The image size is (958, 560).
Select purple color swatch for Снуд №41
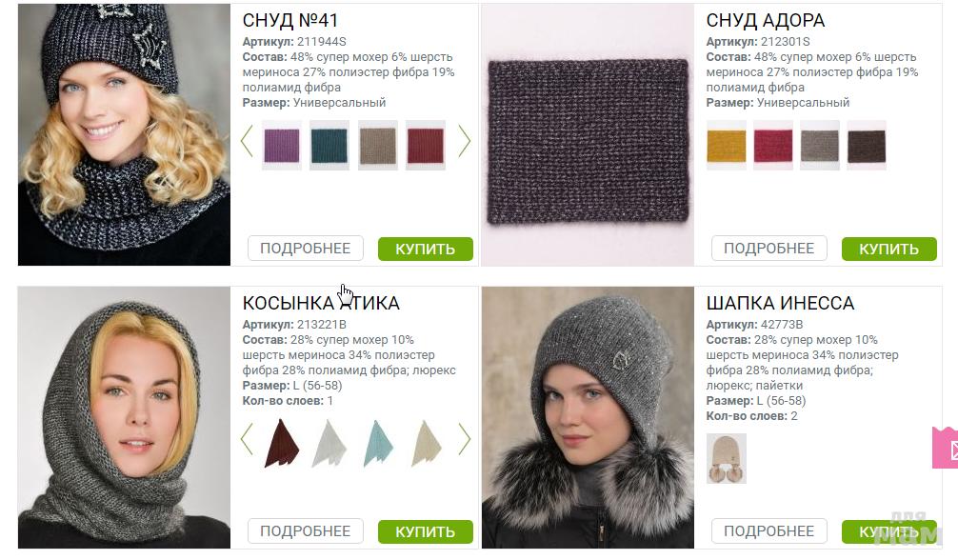(x=282, y=145)
